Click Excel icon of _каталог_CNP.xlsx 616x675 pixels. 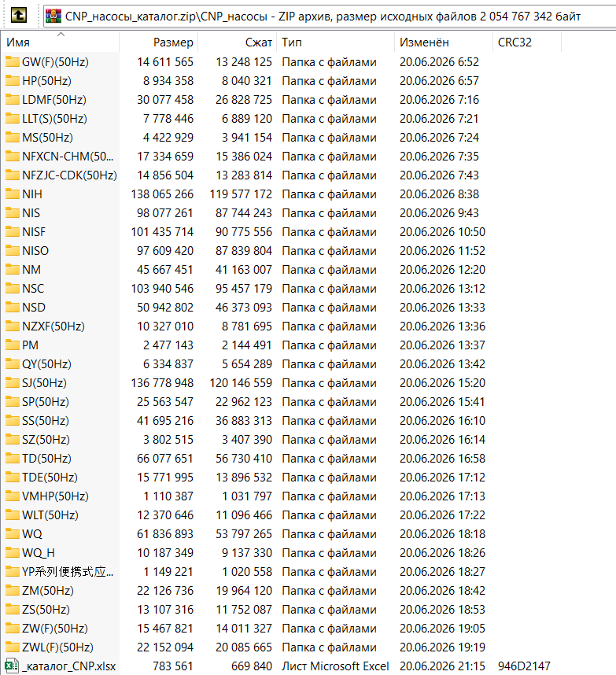(x=12, y=666)
